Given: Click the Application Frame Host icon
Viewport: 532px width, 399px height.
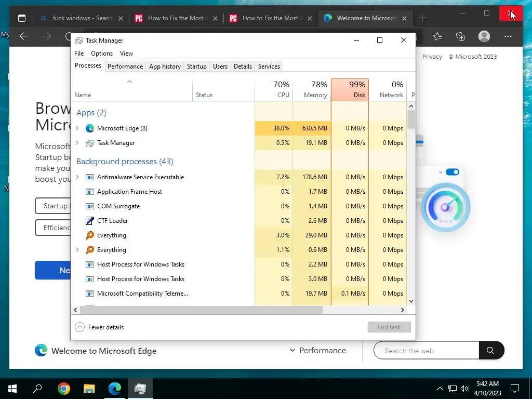Looking at the screenshot, I should [x=89, y=192].
